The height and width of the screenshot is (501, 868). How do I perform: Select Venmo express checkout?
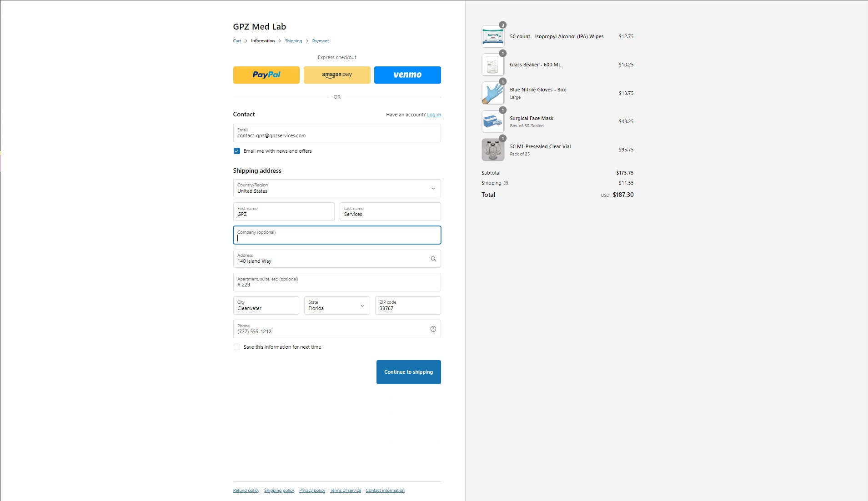tap(407, 75)
